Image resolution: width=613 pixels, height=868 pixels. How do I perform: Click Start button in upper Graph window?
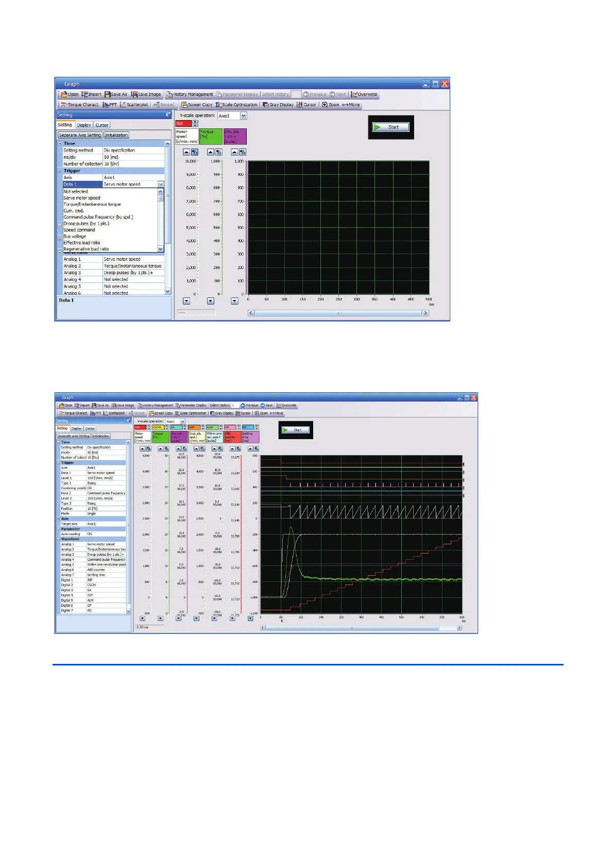(x=391, y=127)
